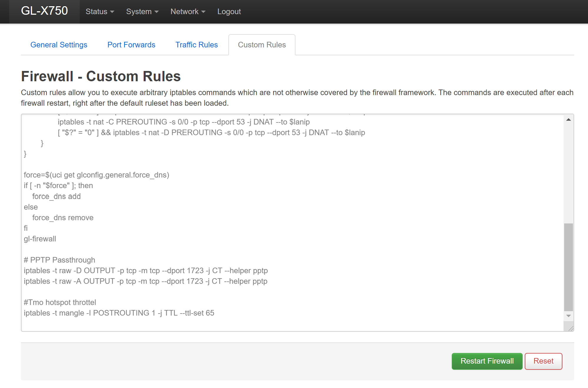Open the Status dropdown menu
Viewport: 588px width, 388px height.
100,11
